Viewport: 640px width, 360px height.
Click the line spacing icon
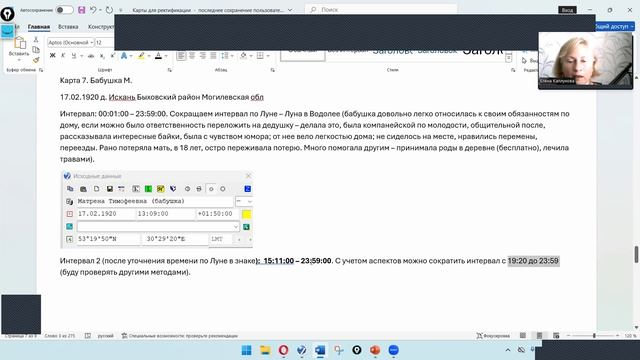point(224,56)
